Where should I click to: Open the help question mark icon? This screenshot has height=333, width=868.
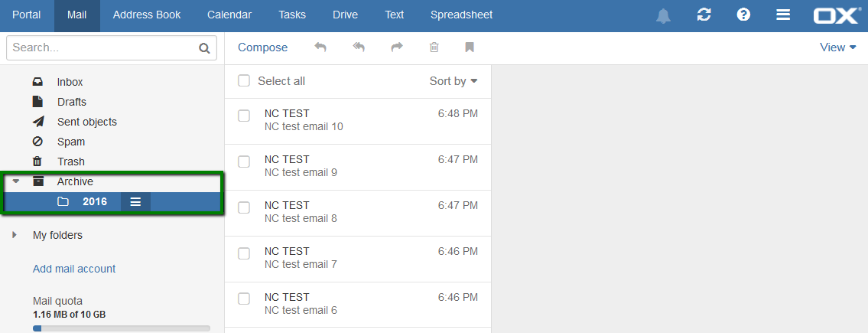click(x=743, y=15)
